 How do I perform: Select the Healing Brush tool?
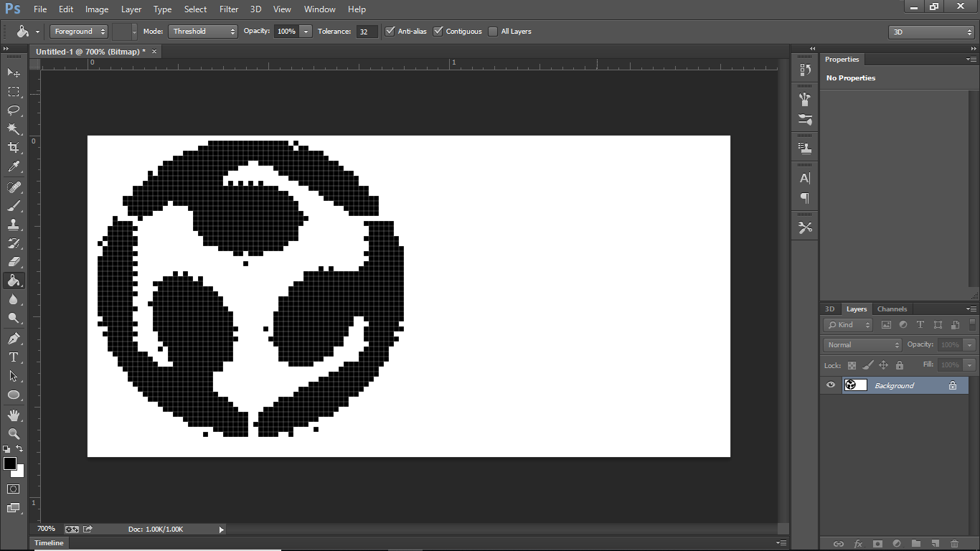[14, 187]
